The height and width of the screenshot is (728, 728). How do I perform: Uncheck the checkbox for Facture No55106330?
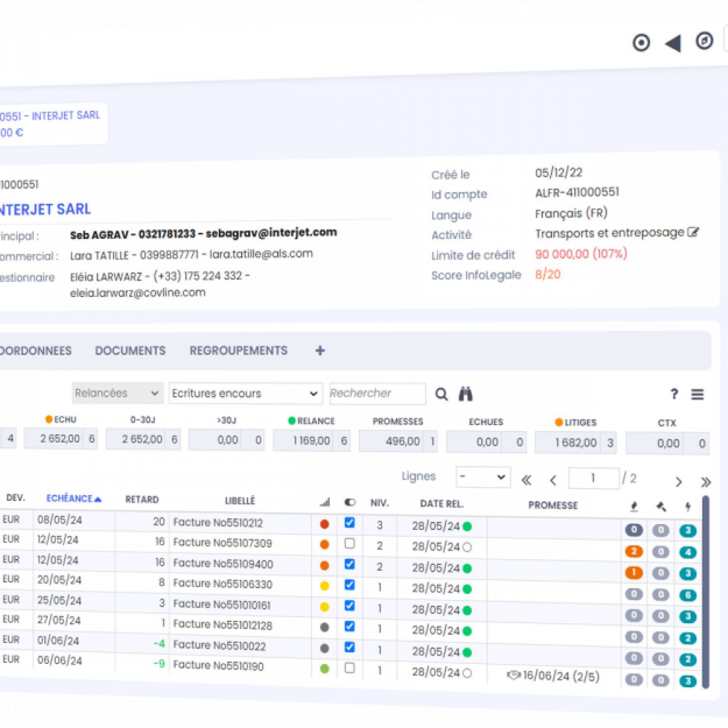pyautogui.click(x=349, y=585)
